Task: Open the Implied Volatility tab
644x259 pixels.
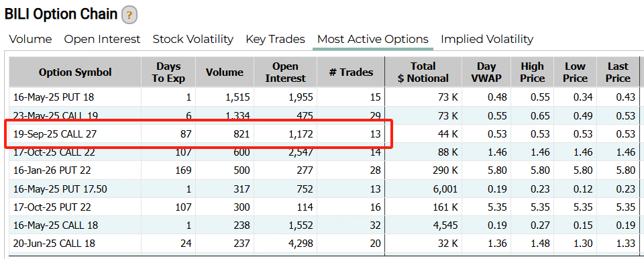Action: tap(487, 40)
